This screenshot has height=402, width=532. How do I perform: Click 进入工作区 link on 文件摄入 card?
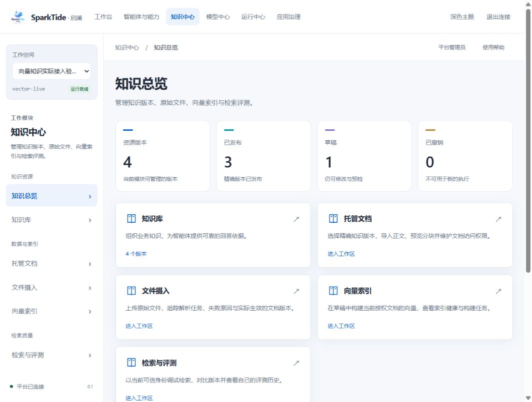139,326
